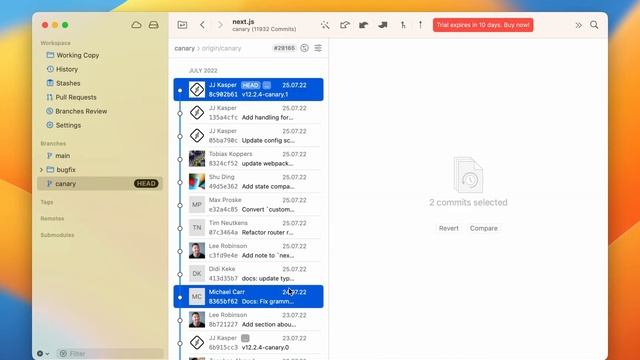The height and width of the screenshot is (360, 640).
Task: Click tag badge on commit 6b915cc3
Action: tap(245, 338)
